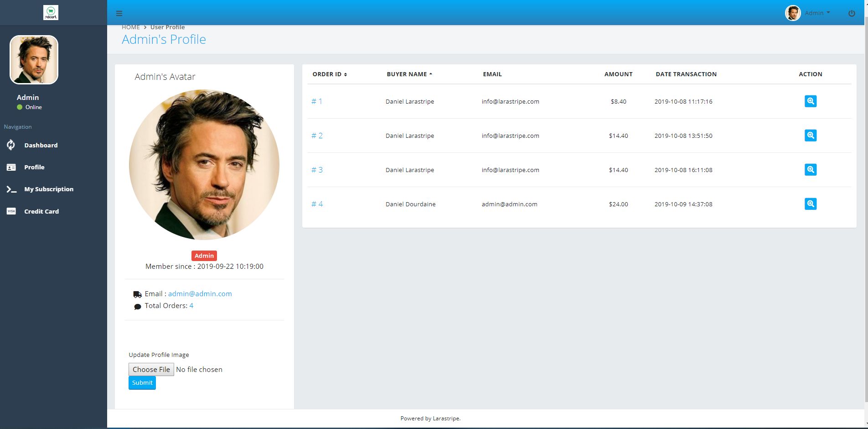Click the Credit Card visa icon
This screenshot has width=868, height=429.
(x=11, y=211)
